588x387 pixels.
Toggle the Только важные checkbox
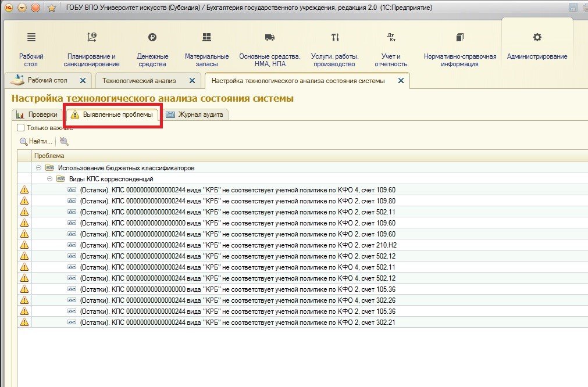(21, 128)
